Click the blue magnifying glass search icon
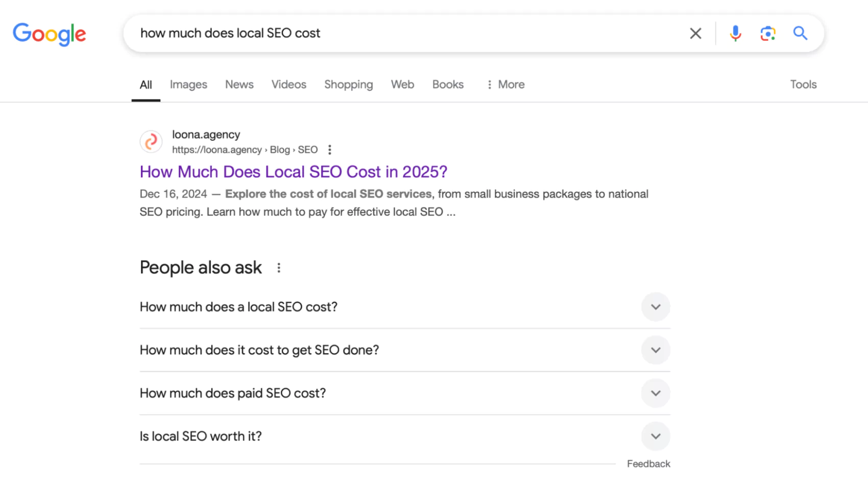Viewport: 868px width, 490px height. pos(800,34)
